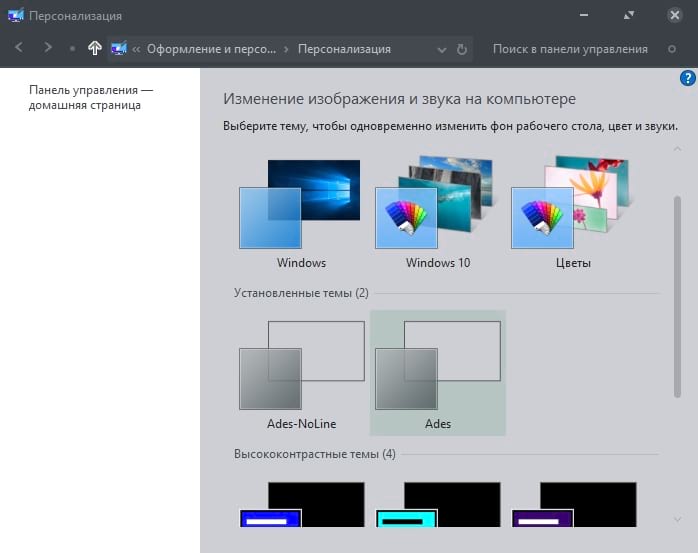
Task: Click the Back navigation arrow
Action: (x=19, y=47)
